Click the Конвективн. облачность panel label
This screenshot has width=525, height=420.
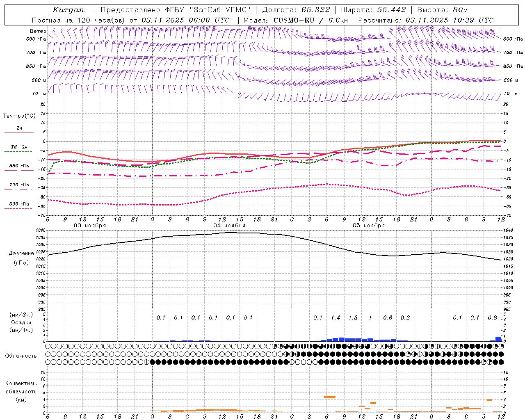21,391
